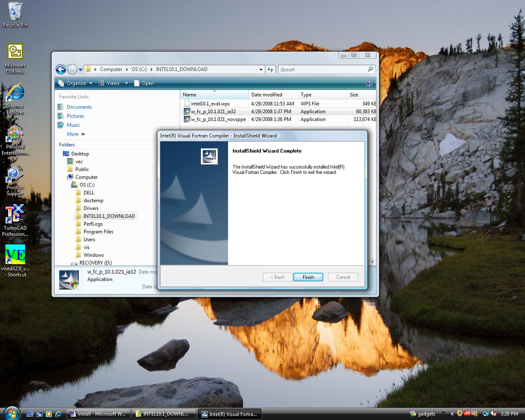This screenshot has height=420, width=525.
Task: Sort by Name column header
Action: 215,95
